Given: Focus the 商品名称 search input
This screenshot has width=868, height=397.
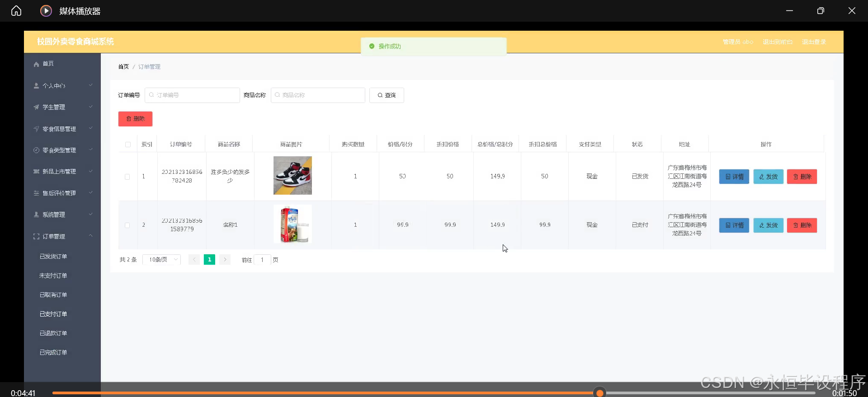Looking at the screenshot, I should [318, 95].
